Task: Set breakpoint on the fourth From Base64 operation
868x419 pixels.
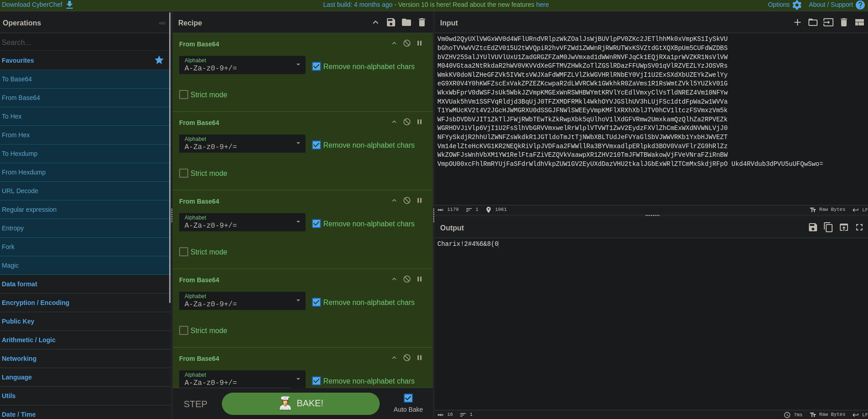Action: point(420,279)
